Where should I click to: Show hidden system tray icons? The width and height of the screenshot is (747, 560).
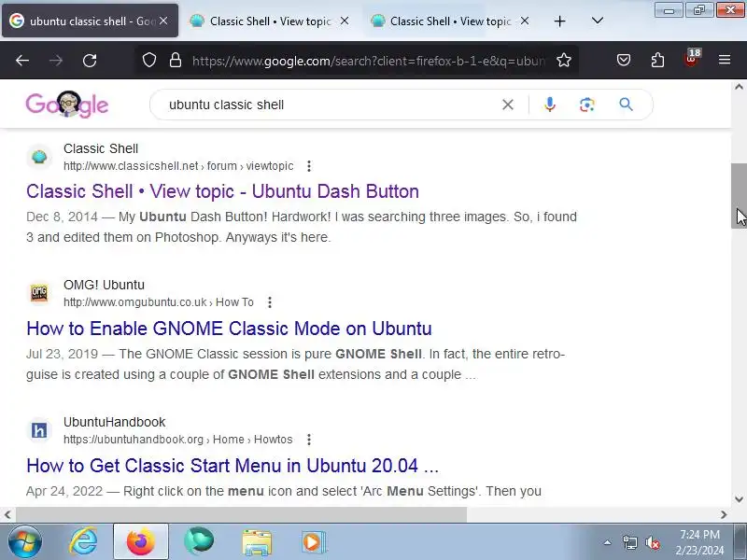[x=608, y=542]
